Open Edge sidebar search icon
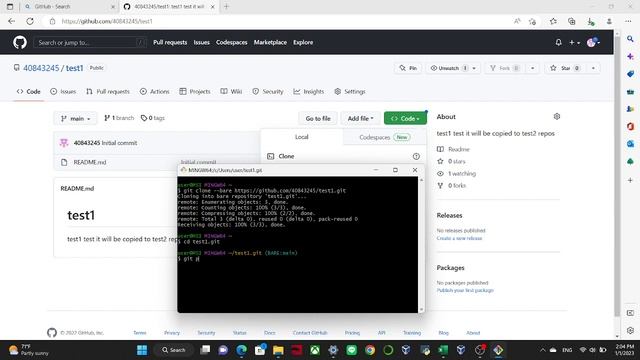 630,39
